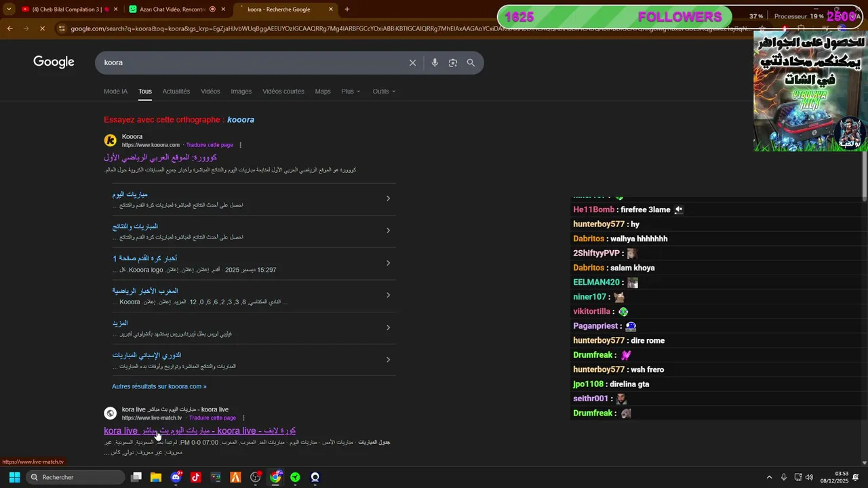Go to the Google logo homepage
The image size is (868, 488).
pyautogui.click(x=54, y=62)
